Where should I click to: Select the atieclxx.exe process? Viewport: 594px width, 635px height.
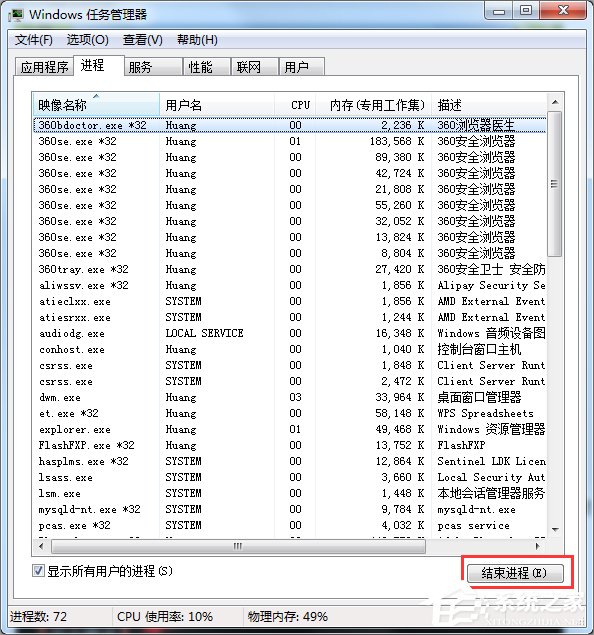click(x=290, y=301)
